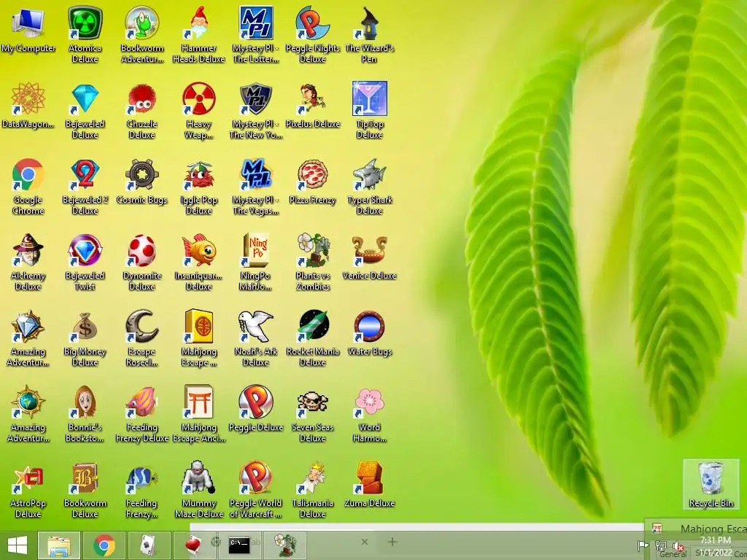Viewport: 747px width, 560px height.
Task: Open File Explorer from the taskbar
Action: click(59, 545)
